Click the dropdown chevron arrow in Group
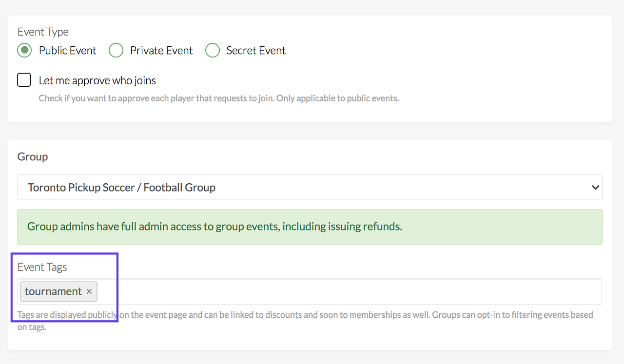This screenshot has height=364, width=624. point(595,188)
